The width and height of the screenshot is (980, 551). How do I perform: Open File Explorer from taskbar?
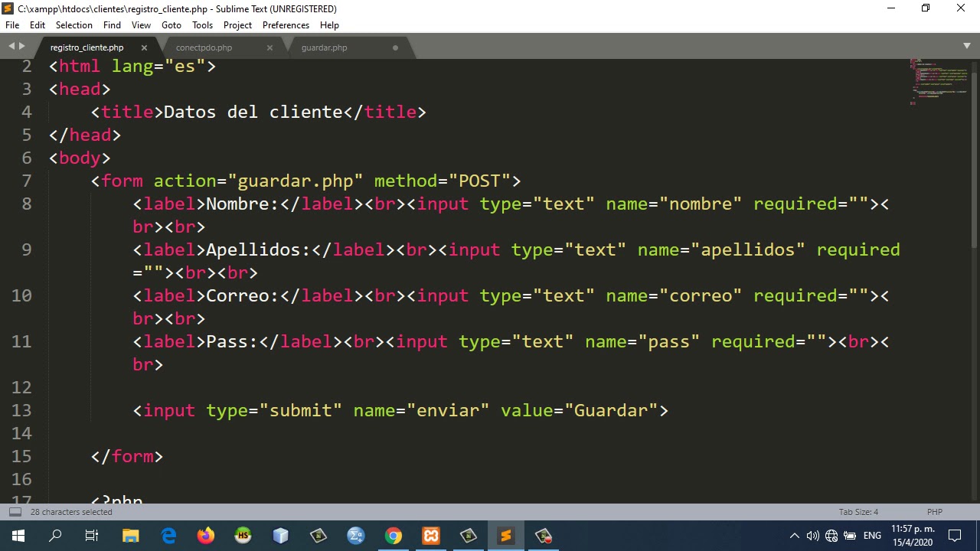point(131,536)
